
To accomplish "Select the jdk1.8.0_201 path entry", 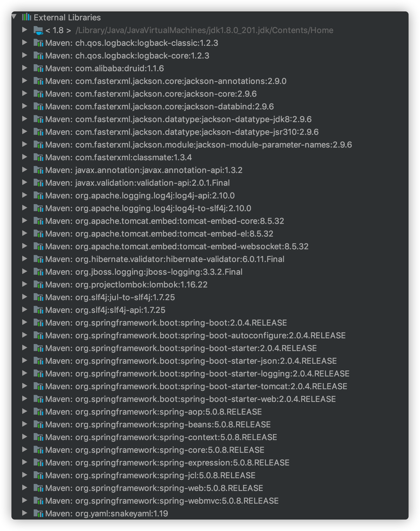I will pos(204,30).
